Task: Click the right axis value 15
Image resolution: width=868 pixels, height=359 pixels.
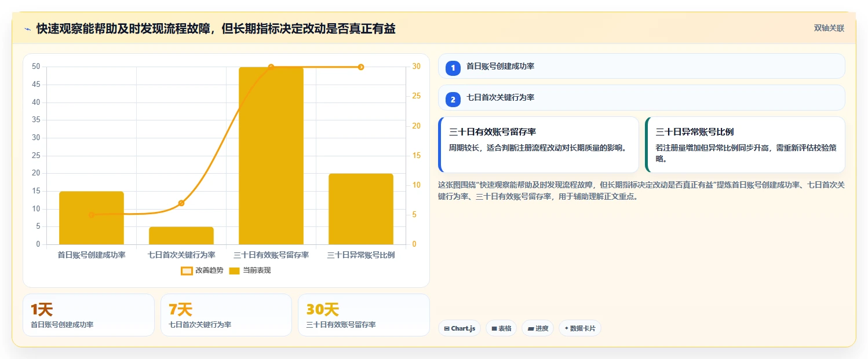Action: [416, 155]
